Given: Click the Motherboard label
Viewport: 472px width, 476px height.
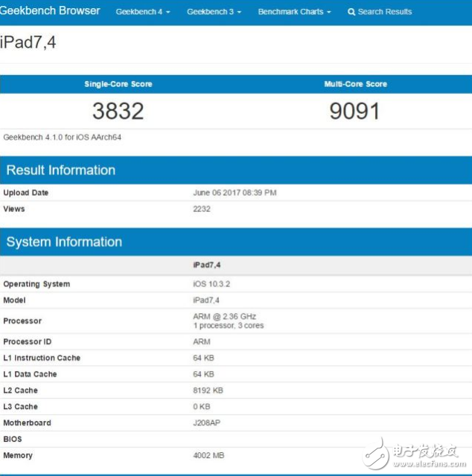Looking at the screenshot, I should 27,423.
